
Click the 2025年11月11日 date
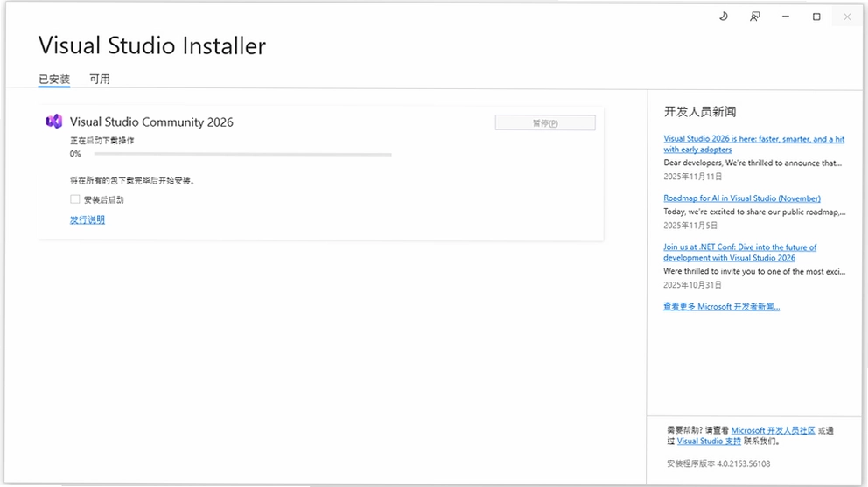coord(692,177)
